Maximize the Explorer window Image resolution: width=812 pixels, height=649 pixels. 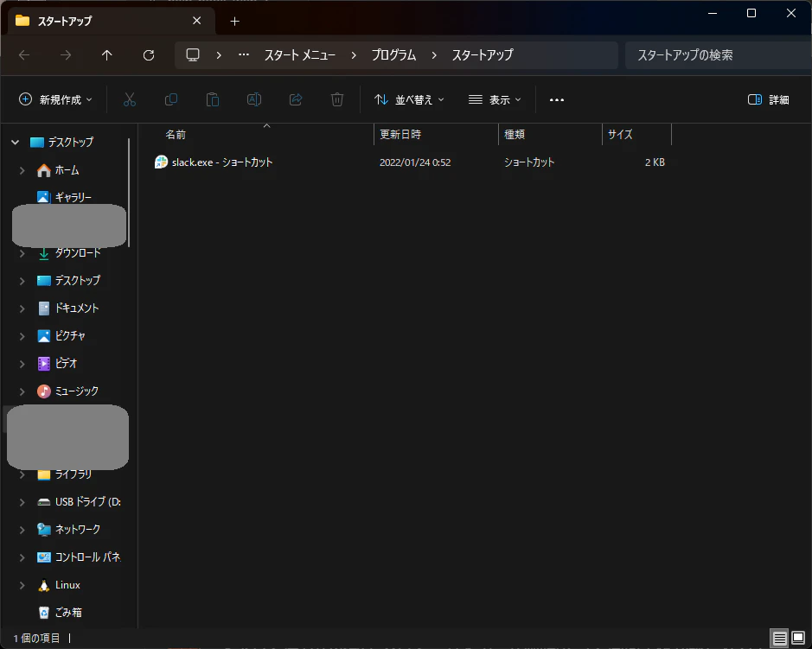pyautogui.click(x=751, y=13)
